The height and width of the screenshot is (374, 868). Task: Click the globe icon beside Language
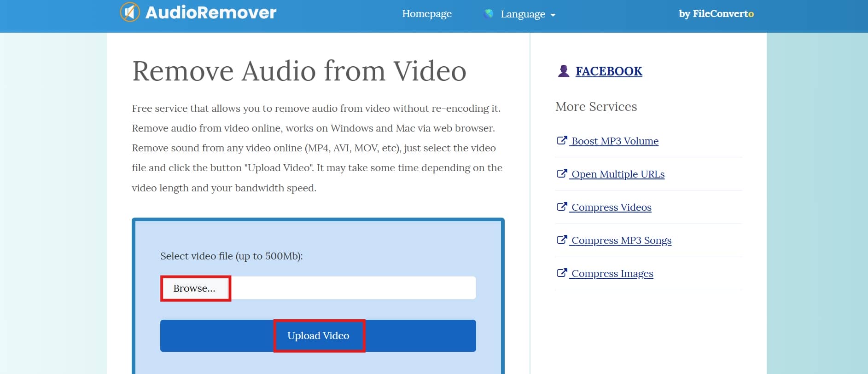pos(489,14)
